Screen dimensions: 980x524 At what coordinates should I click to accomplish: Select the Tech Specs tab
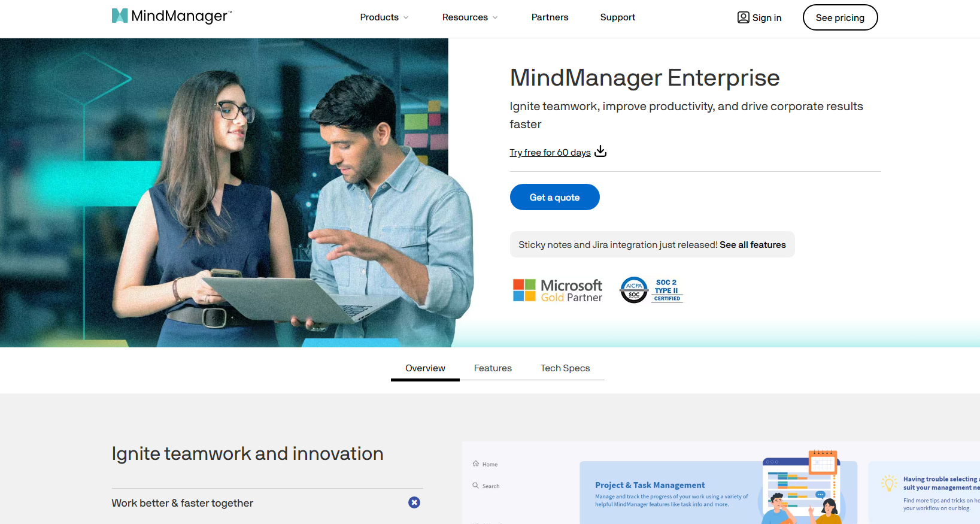[x=565, y=368]
